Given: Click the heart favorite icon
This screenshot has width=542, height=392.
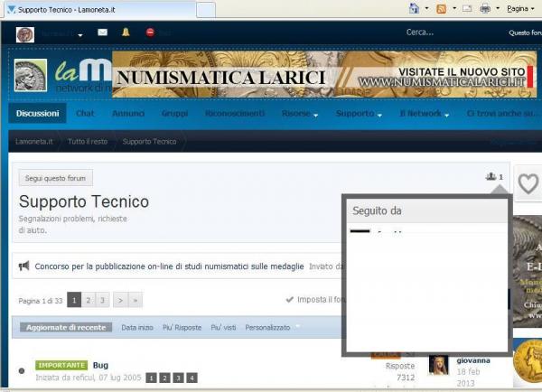Looking at the screenshot, I should (528, 183).
